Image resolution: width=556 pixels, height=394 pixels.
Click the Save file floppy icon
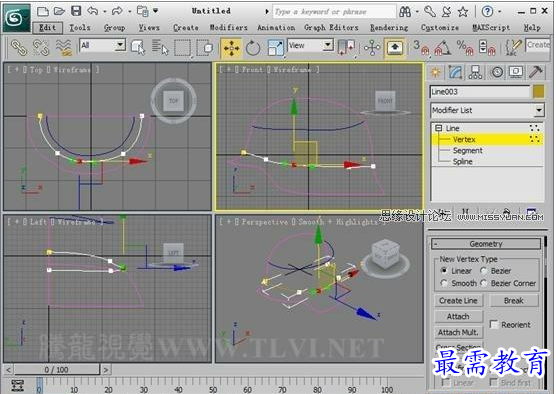(76, 11)
